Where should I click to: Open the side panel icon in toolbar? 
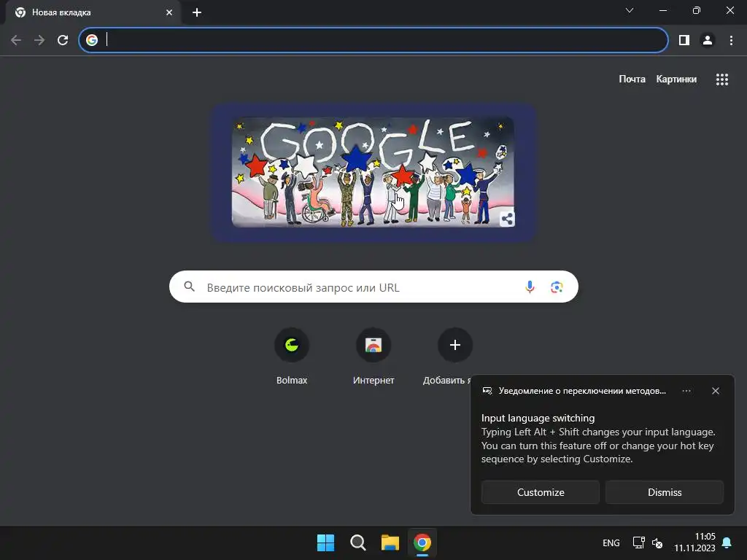(684, 40)
